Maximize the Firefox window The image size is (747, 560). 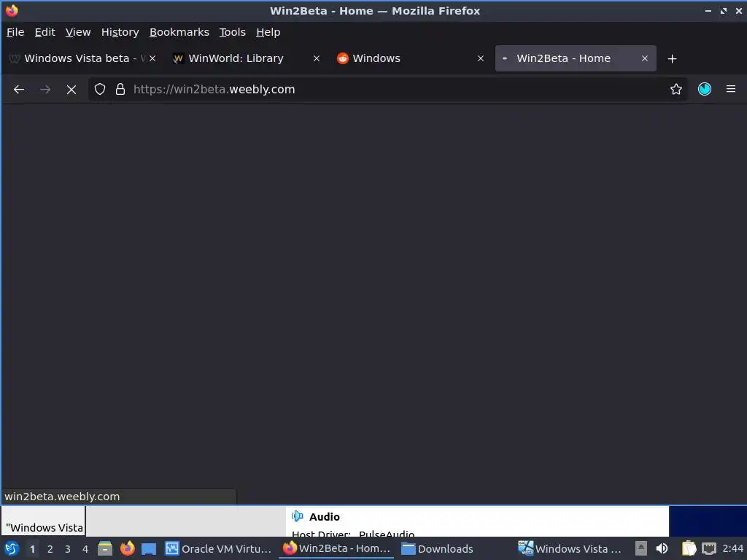pyautogui.click(x=724, y=10)
